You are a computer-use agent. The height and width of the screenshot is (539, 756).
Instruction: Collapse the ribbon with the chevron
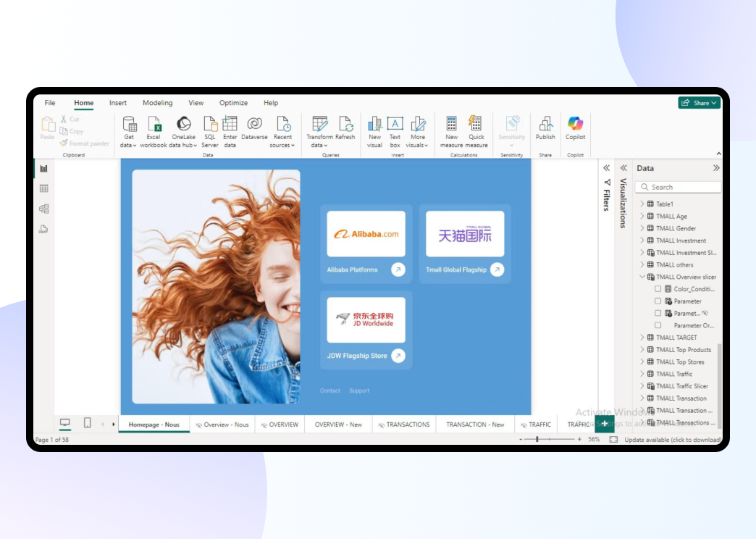pyautogui.click(x=718, y=154)
